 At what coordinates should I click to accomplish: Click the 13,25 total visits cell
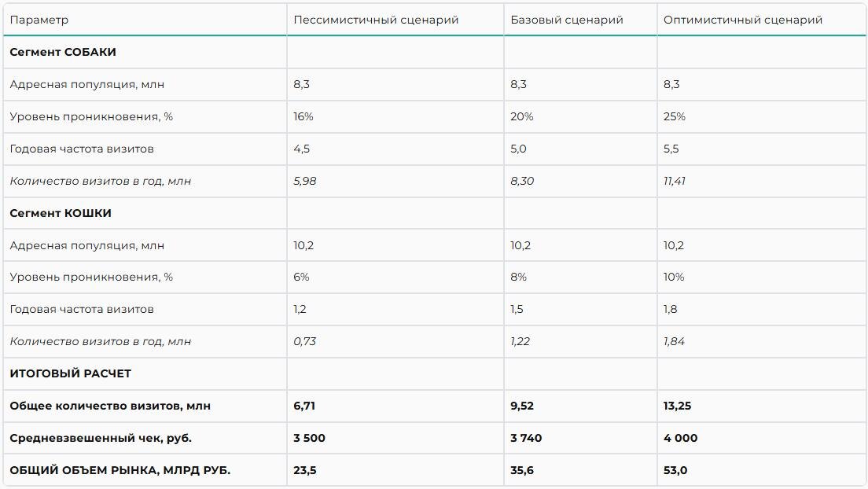coord(677,406)
